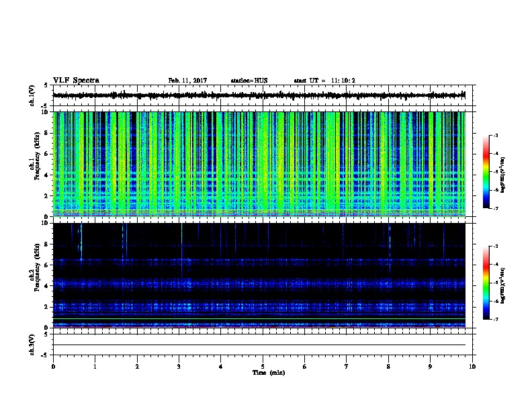Click the log(PSD) label beside ch.1 color bar
This screenshot has width=532, height=411.
[502, 175]
